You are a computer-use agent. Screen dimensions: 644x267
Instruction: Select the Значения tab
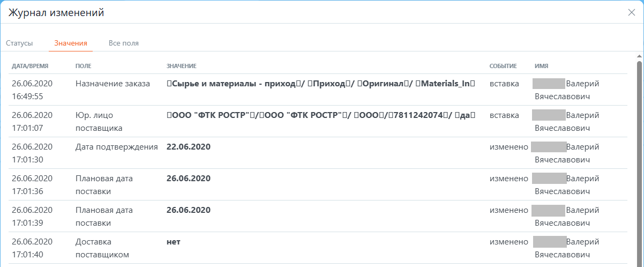tap(71, 43)
